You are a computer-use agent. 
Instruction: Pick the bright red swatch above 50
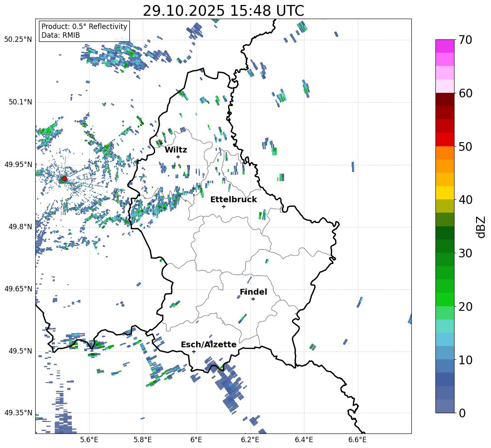(x=445, y=139)
